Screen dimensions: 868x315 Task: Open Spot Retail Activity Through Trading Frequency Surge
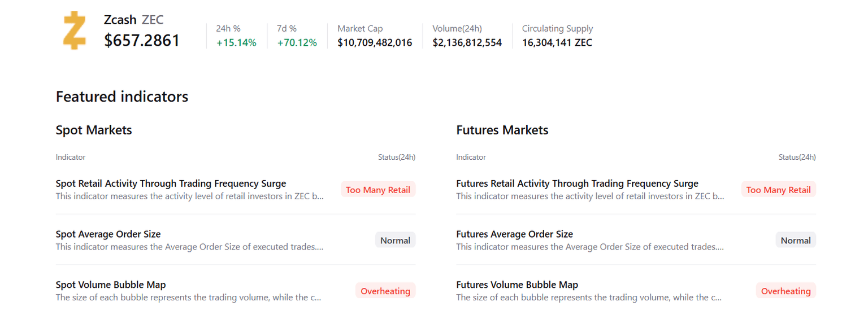171,183
